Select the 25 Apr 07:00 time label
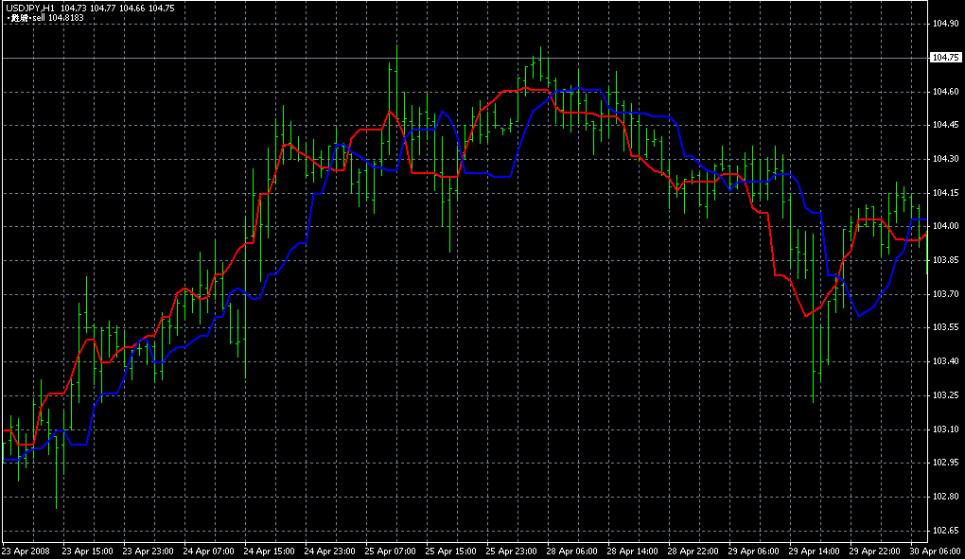Viewport: 965px width, 560px height. tap(392, 551)
